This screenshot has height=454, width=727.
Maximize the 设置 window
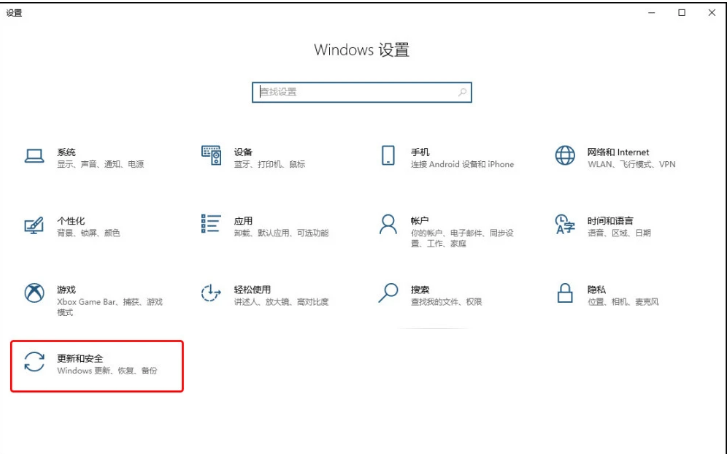(x=682, y=12)
